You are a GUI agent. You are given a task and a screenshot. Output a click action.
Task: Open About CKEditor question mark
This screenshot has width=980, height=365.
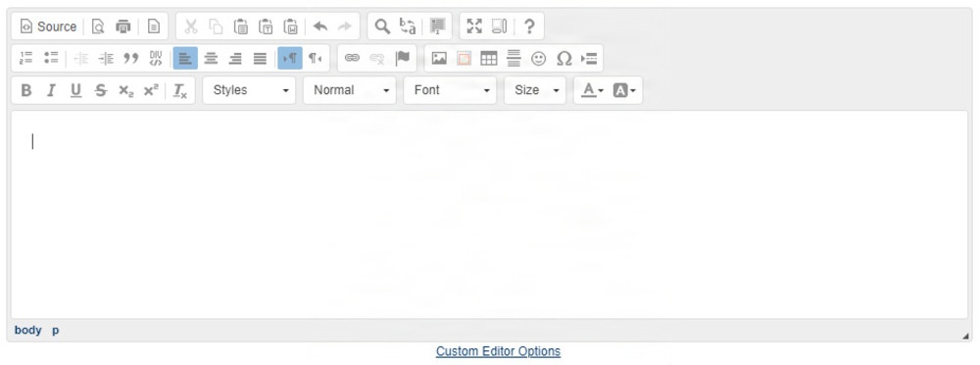coord(529,26)
